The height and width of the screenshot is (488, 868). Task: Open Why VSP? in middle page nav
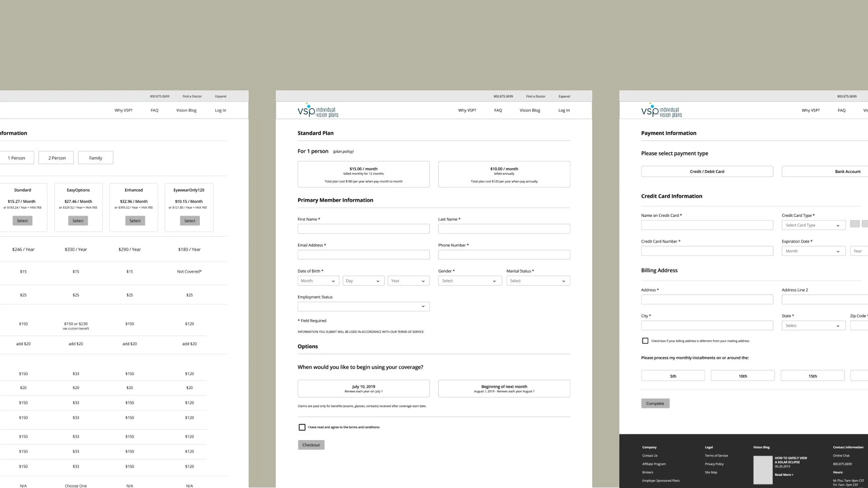pyautogui.click(x=467, y=110)
